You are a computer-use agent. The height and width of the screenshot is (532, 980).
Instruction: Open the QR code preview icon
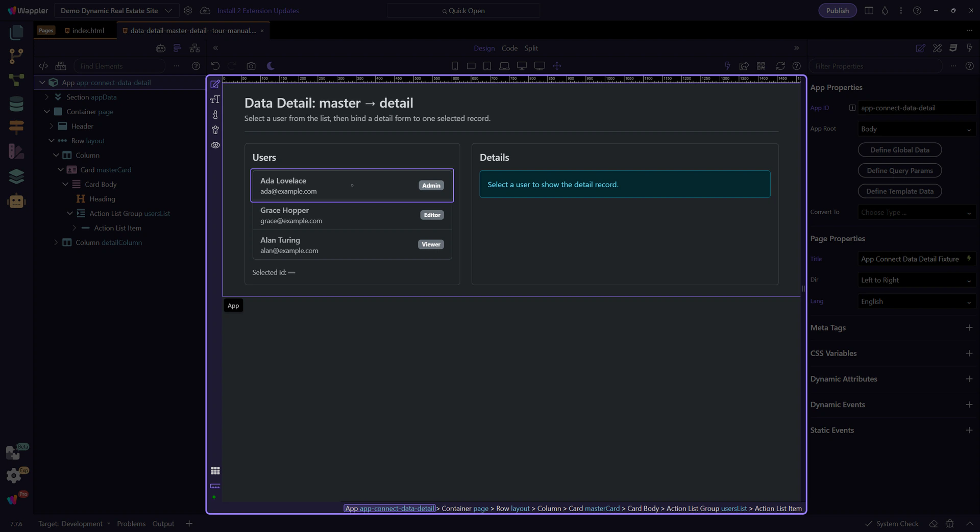click(x=761, y=66)
